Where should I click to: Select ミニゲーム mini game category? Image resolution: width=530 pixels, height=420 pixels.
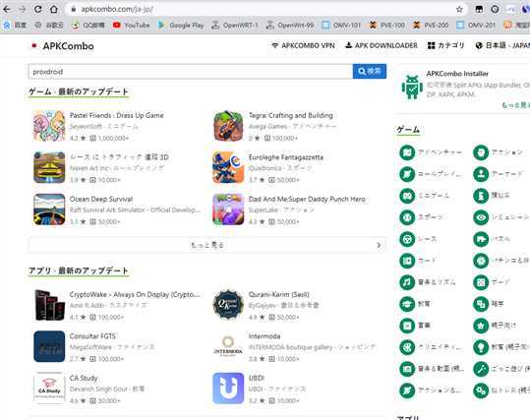click(x=425, y=196)
